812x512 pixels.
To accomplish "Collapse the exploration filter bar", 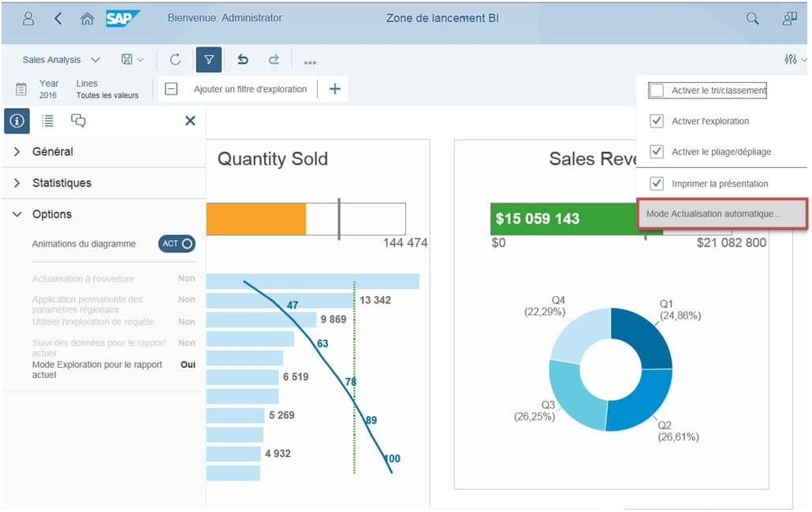I will click(171, 89).
